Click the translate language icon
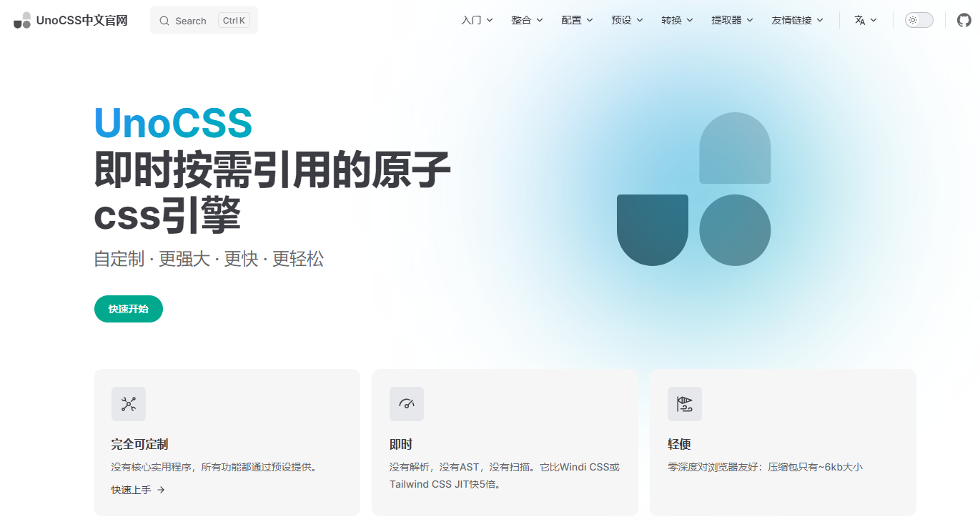Screen dimensions: 980x522 click(x=860, y=20)
